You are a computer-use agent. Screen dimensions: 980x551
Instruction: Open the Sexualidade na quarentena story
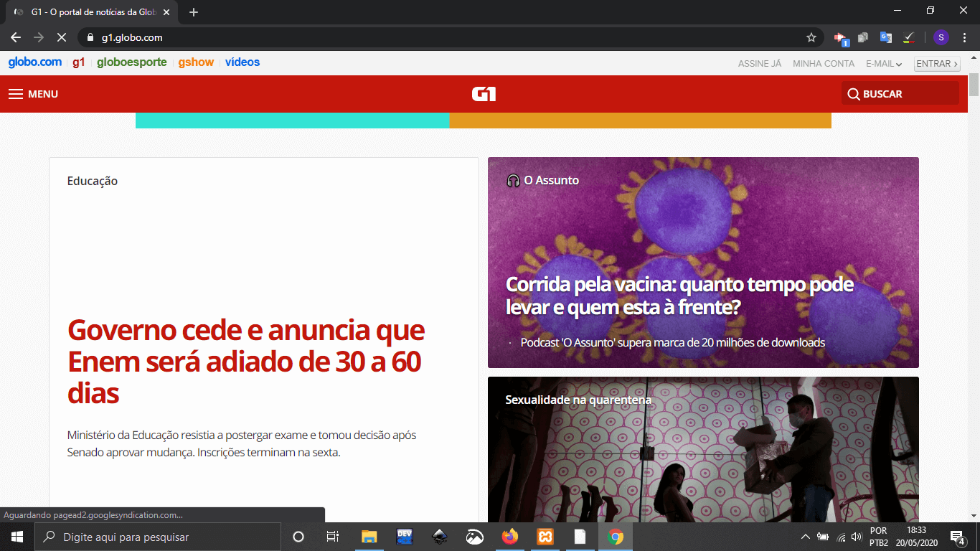[x=578, y=400]
